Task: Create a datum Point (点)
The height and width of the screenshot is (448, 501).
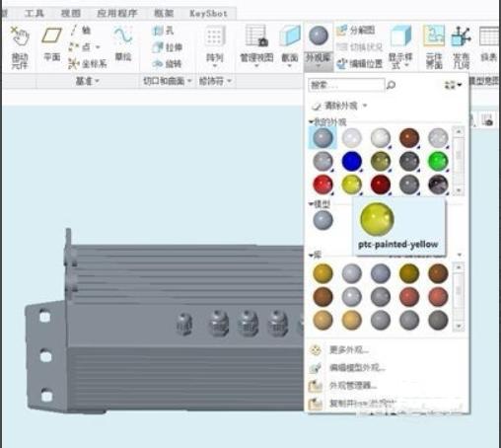Action: pos(81,46)
